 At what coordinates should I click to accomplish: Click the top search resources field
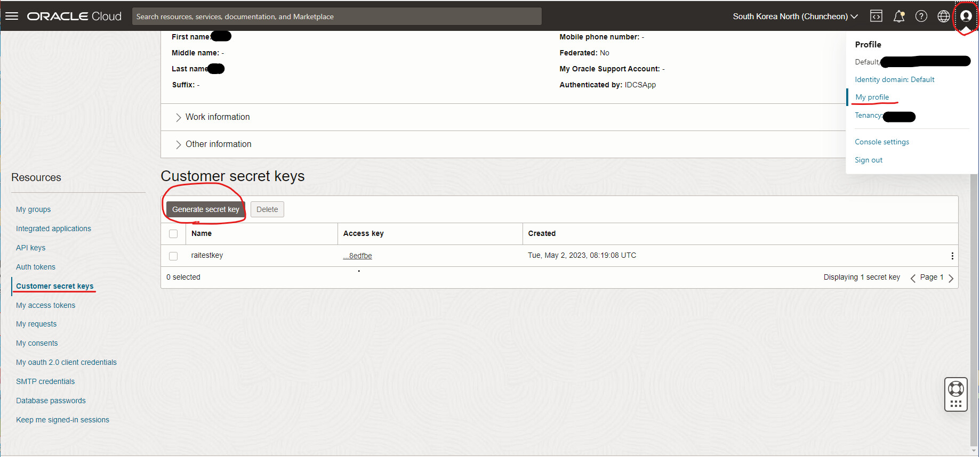(x=336, y=17)
